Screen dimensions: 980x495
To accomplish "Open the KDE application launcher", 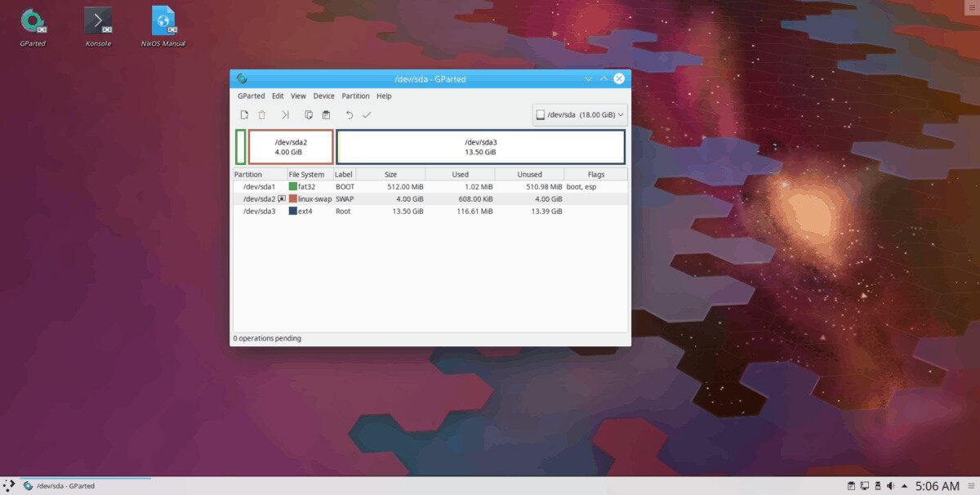I will coord(10,486).
